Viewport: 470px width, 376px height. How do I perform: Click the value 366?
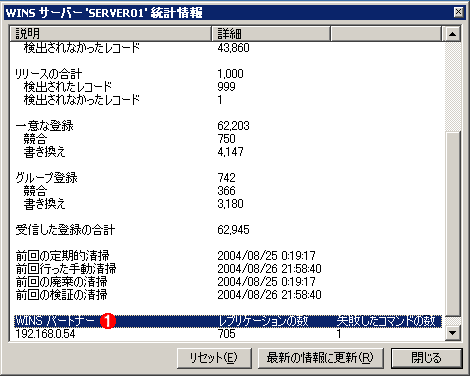227,191
